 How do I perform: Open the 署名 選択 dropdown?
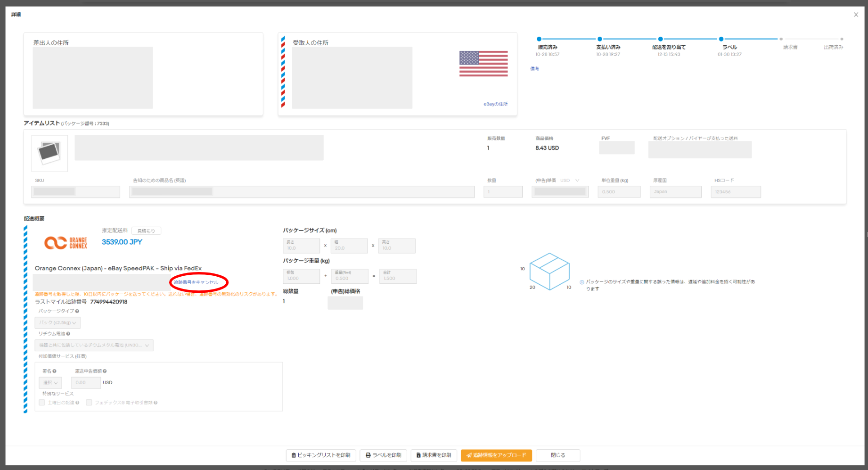50,383
